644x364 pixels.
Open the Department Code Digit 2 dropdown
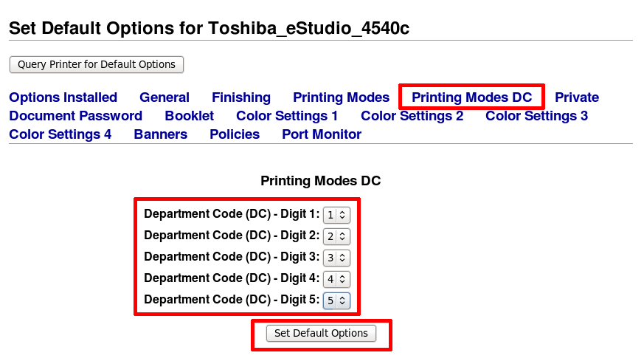point(336,236)
